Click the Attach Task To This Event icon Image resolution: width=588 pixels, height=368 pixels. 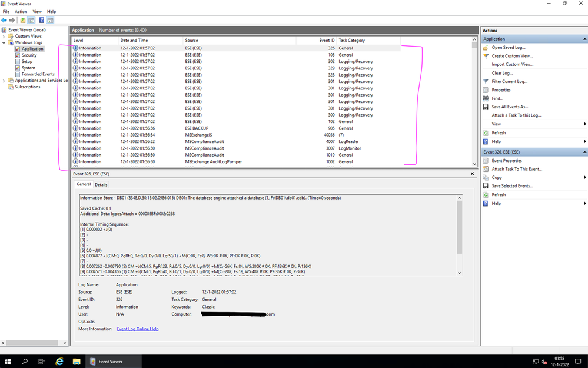[486, 169]
